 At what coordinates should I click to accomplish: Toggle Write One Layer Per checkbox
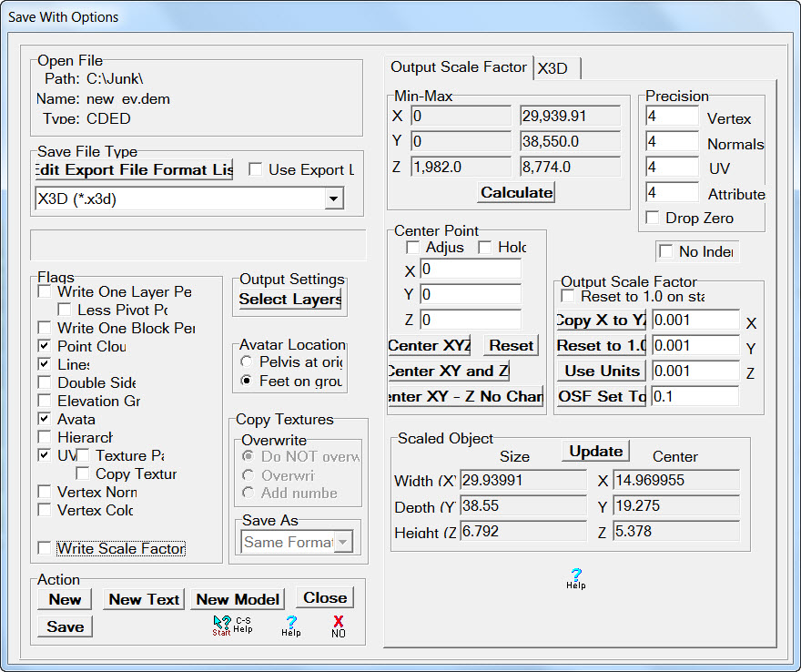pyautogui.click(x=45, y=291)
